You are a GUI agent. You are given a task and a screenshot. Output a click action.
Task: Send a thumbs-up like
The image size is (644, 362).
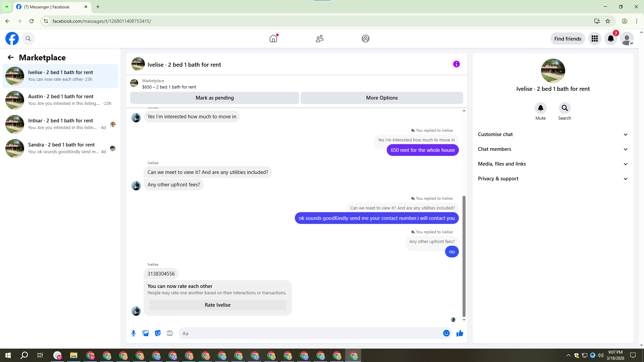click(x=460, y=333)
